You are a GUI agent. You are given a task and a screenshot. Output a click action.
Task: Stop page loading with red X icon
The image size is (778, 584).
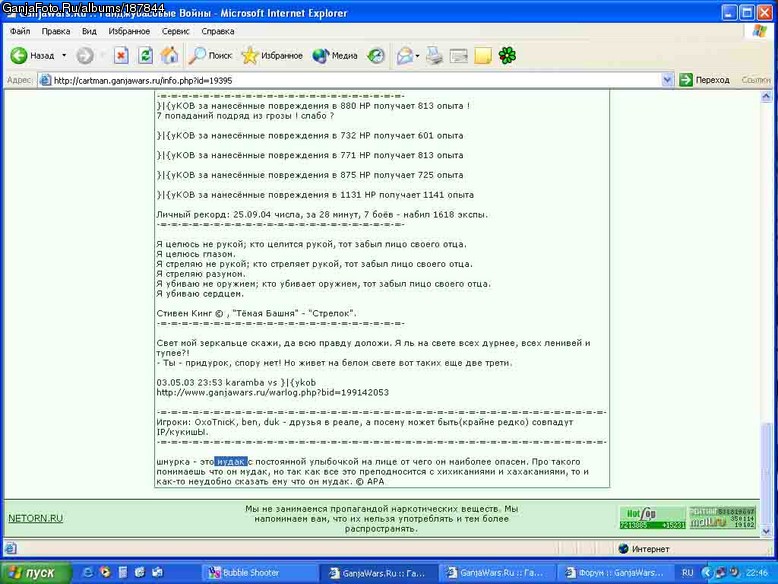click(121, 56)
